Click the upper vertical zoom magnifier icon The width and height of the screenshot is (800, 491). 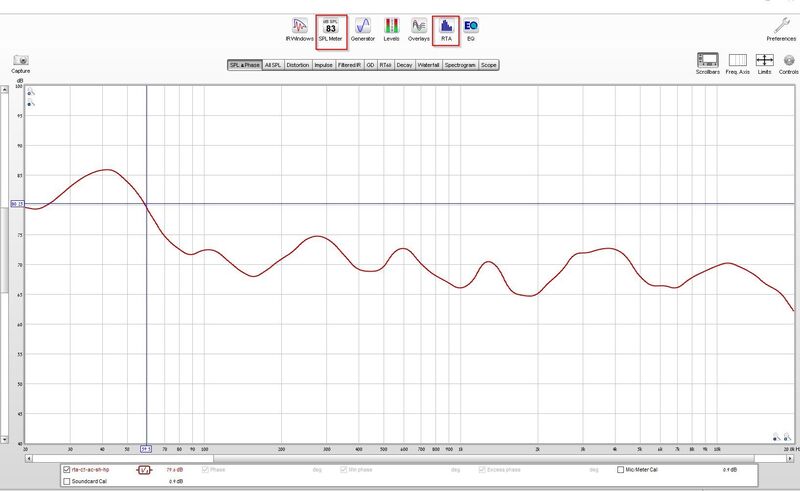[31, 92]
